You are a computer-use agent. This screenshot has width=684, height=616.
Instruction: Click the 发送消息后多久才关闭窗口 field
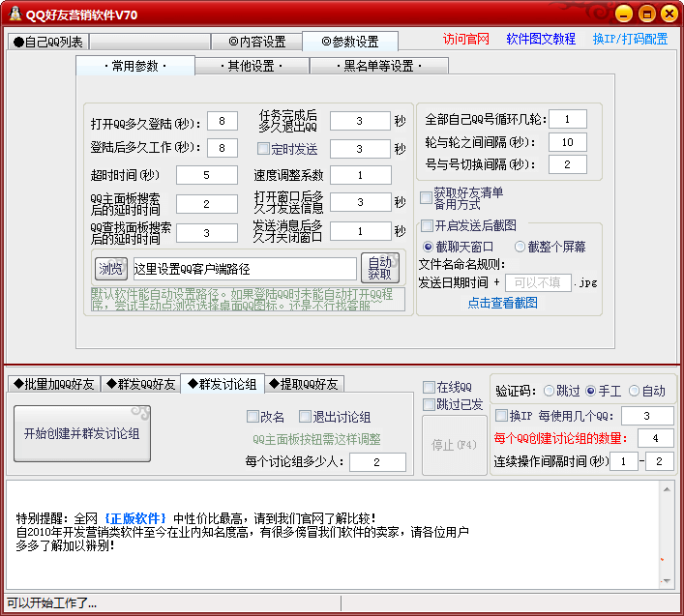(360, 231)
